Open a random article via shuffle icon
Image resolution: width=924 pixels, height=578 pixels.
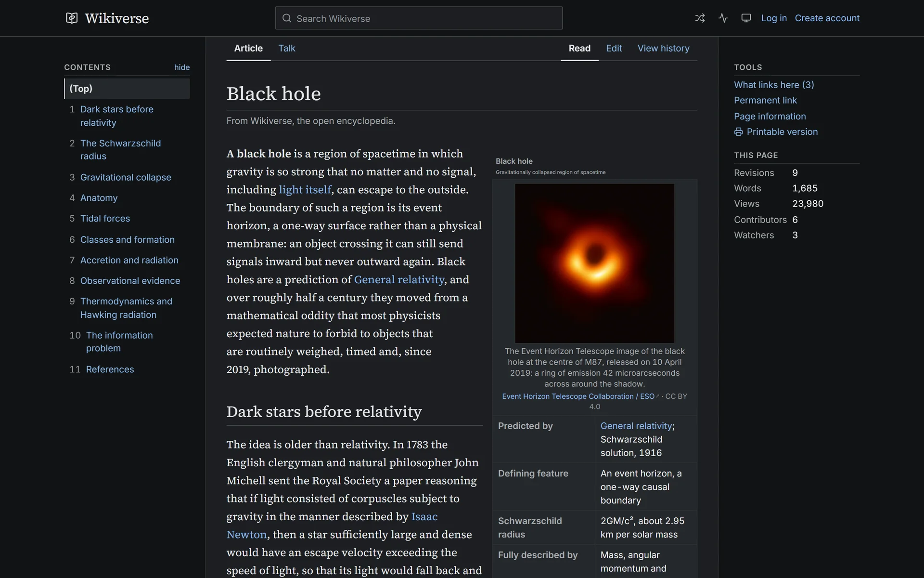[700, 18]
